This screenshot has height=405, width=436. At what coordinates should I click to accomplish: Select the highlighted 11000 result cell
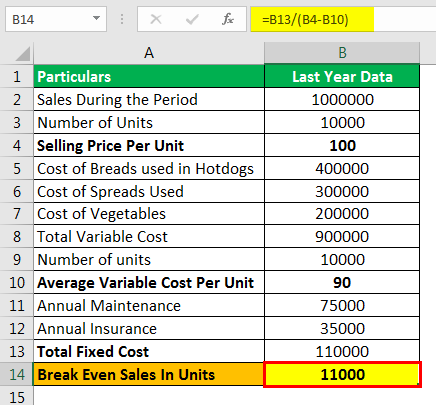coord(342,374)
